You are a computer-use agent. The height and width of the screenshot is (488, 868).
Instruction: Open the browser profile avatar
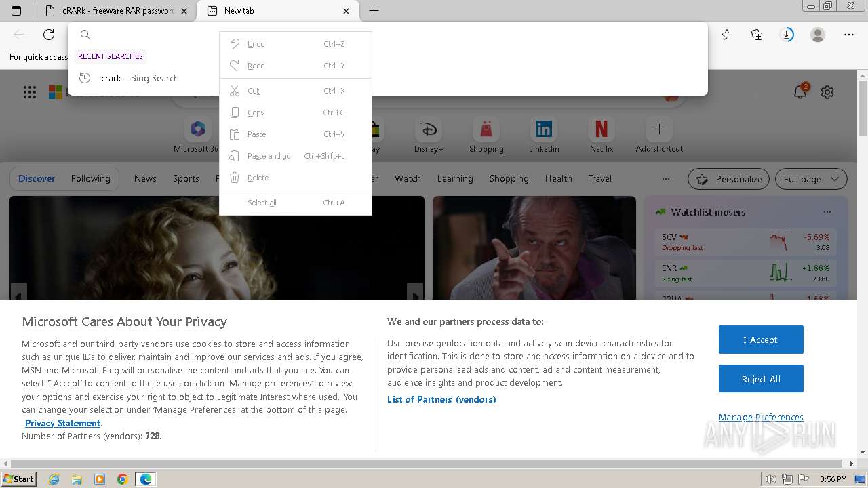pyautogui.click(x=818, y=35)
